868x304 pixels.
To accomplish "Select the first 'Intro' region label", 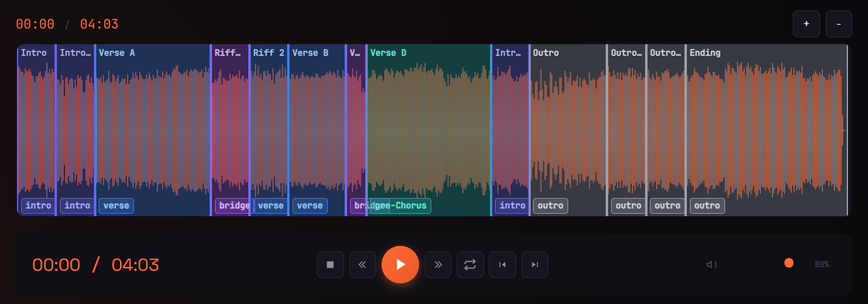I will click(33, 53).
